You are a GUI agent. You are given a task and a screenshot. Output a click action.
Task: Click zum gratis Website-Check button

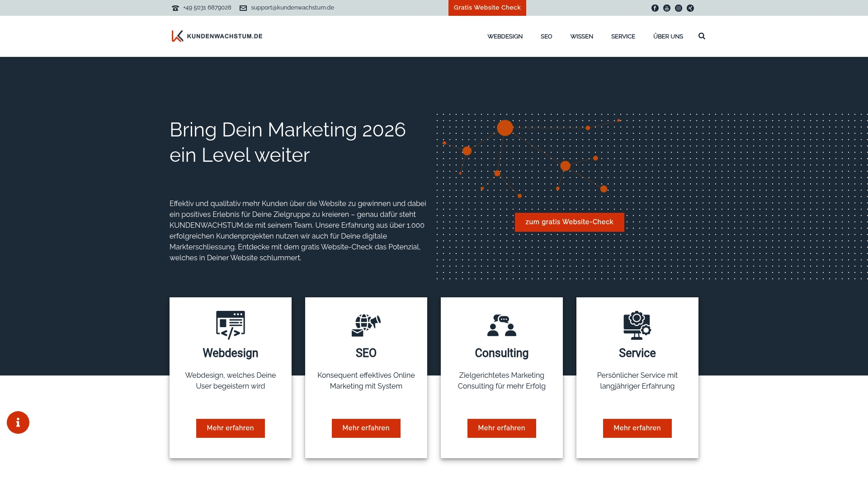[570, 222]
